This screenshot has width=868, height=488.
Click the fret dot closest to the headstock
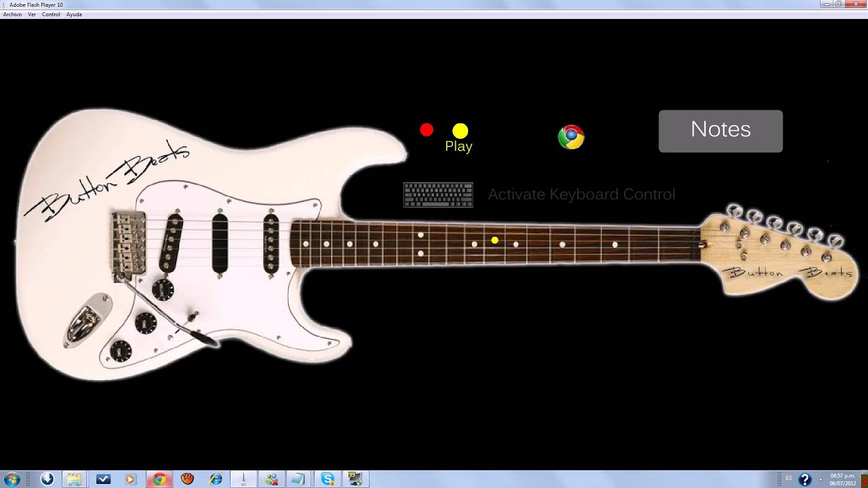tap(615, 245)
